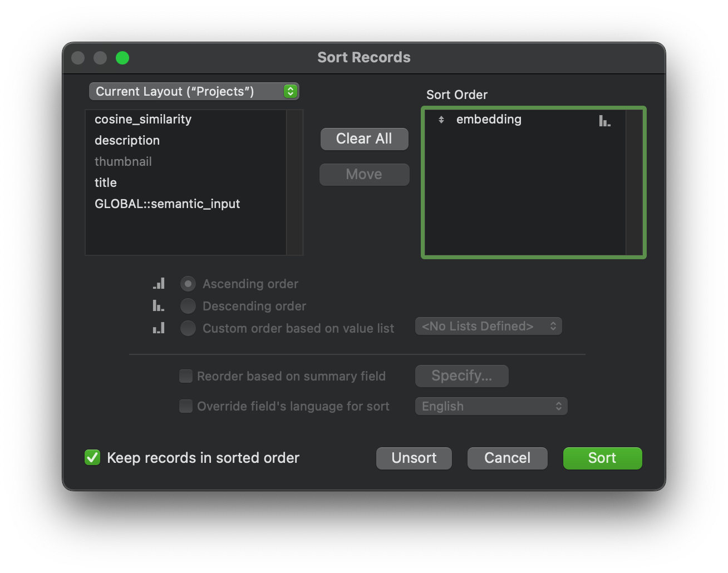
Task: Click the Unsort button
Action: 414,458
